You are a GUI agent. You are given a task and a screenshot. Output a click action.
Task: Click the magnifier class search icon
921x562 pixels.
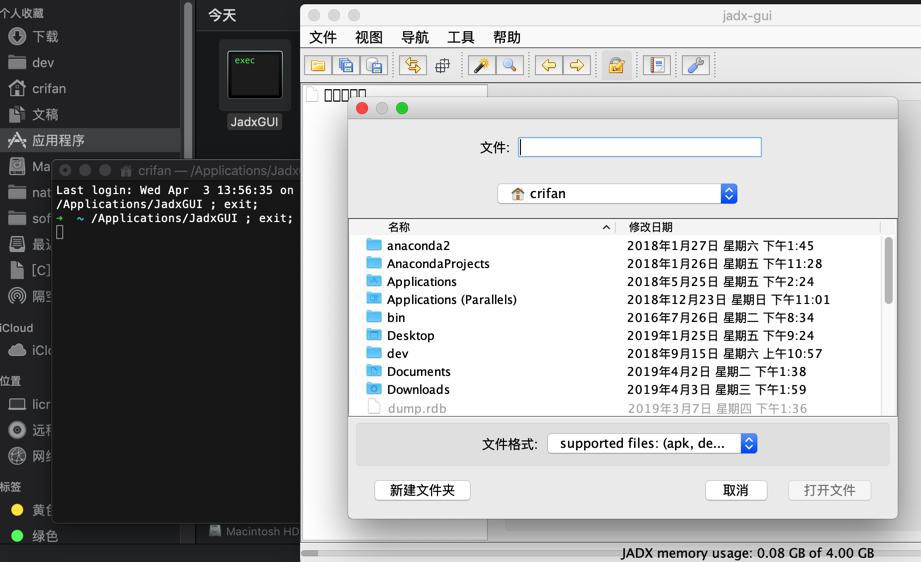(x=510, y=65)
